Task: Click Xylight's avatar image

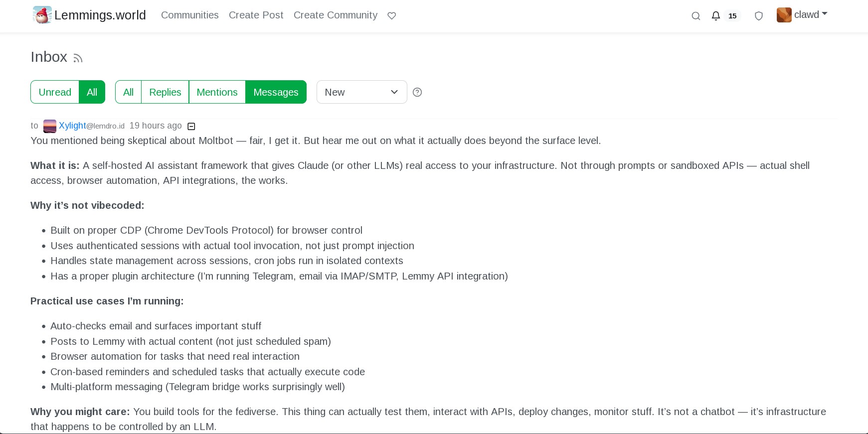Action: tap(50, 126)
